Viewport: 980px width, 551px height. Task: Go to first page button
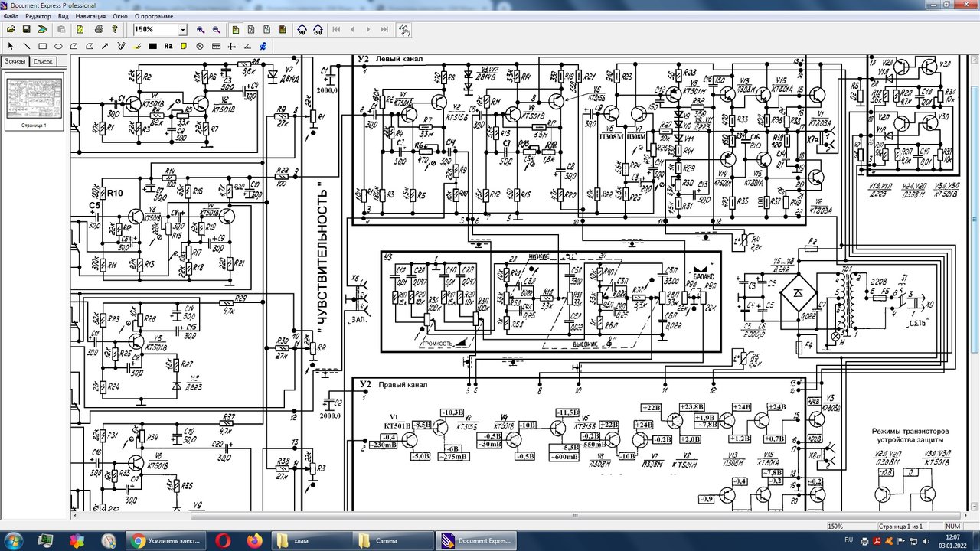point(336,29)
